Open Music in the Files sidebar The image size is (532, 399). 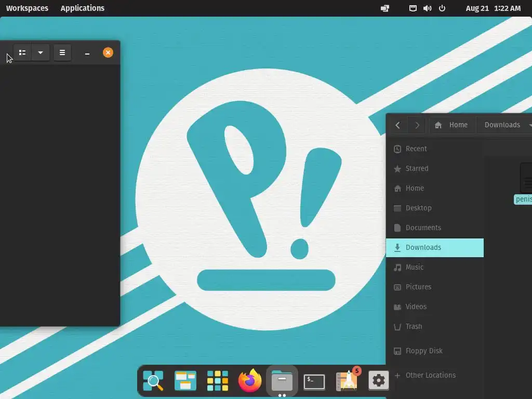click(435, 268)
